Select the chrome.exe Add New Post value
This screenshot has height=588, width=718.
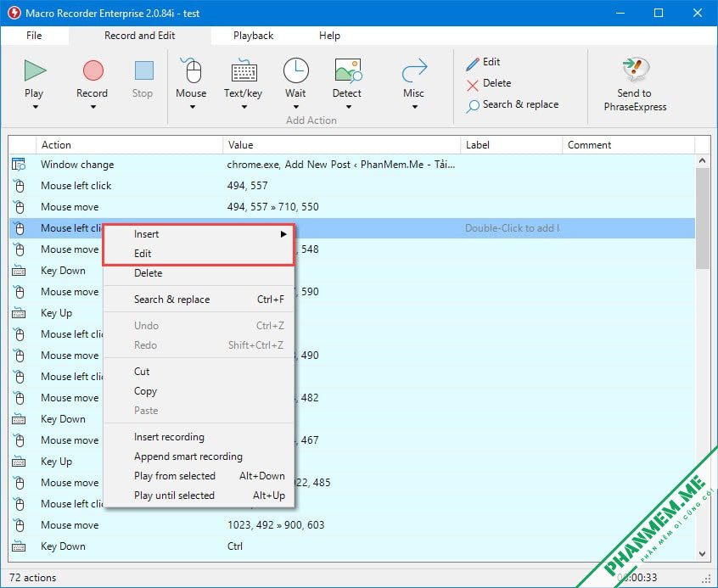(x=341, y=165)
